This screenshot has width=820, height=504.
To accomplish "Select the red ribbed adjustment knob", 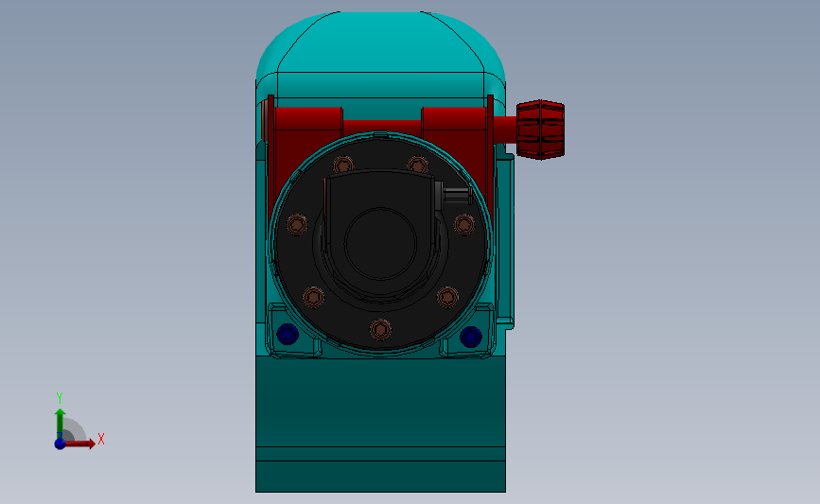I will click(540, 130).
